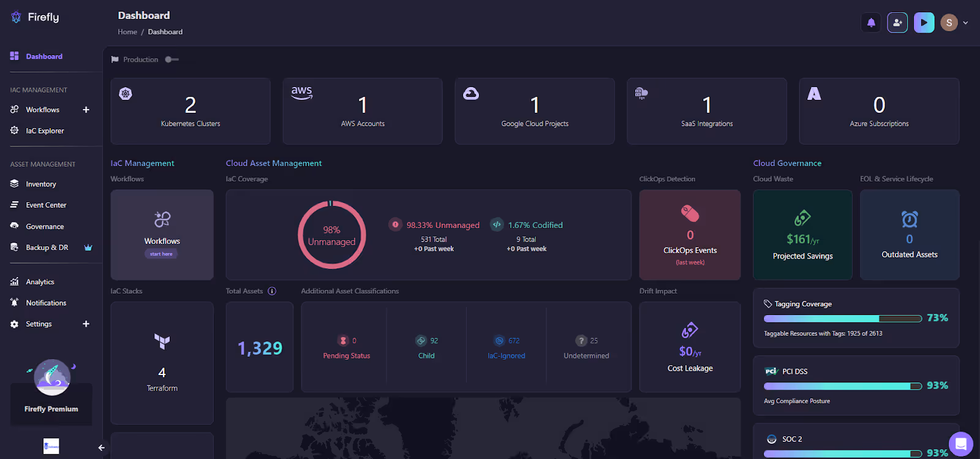The image size is (980, 459).
Task: Open Workflows in the sidebar
Action: click(x=42, y=110)
